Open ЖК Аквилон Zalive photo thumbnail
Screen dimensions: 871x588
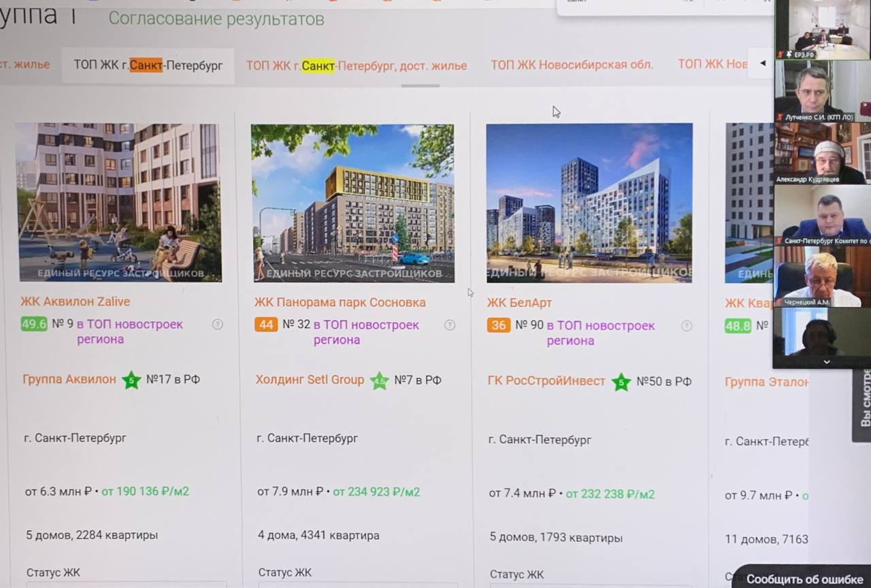(118, 202)
